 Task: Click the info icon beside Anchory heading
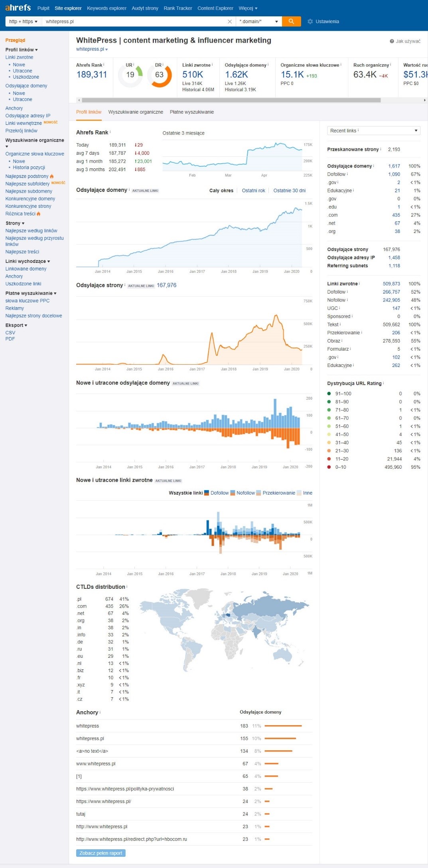tap(100, 712)
